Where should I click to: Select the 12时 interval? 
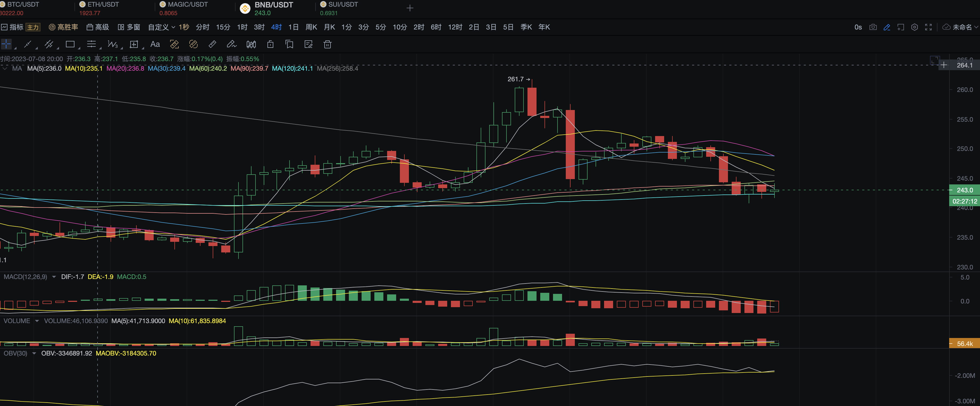(x=455, y=27)
